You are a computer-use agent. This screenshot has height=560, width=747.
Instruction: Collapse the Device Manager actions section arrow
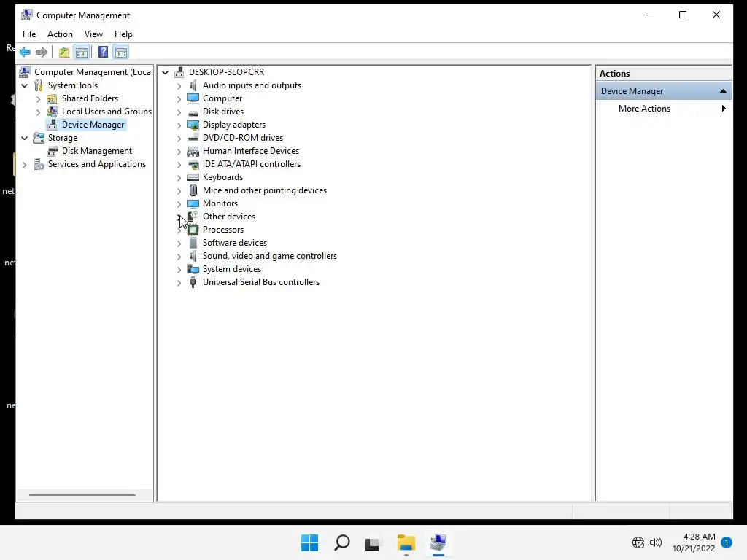[723, 91]
